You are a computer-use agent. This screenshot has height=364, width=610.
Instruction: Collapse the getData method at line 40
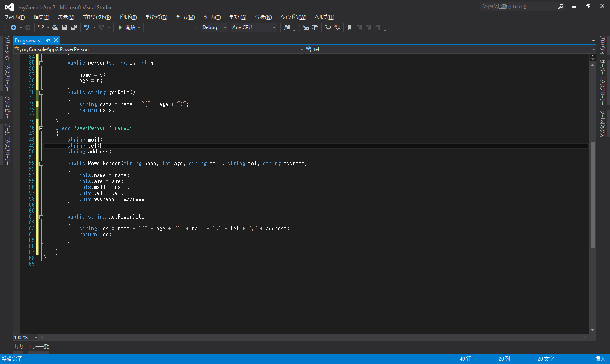pyautogui.click(x=41, y=93)
